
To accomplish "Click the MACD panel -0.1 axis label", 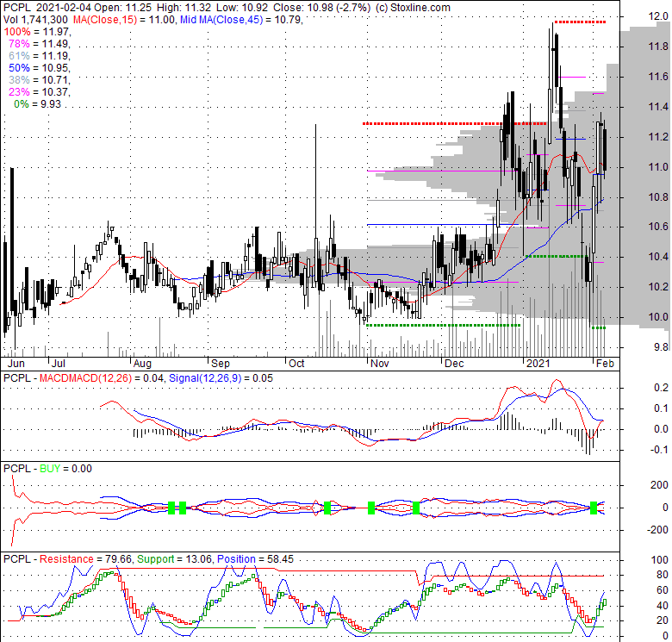I will coord(660,450).
